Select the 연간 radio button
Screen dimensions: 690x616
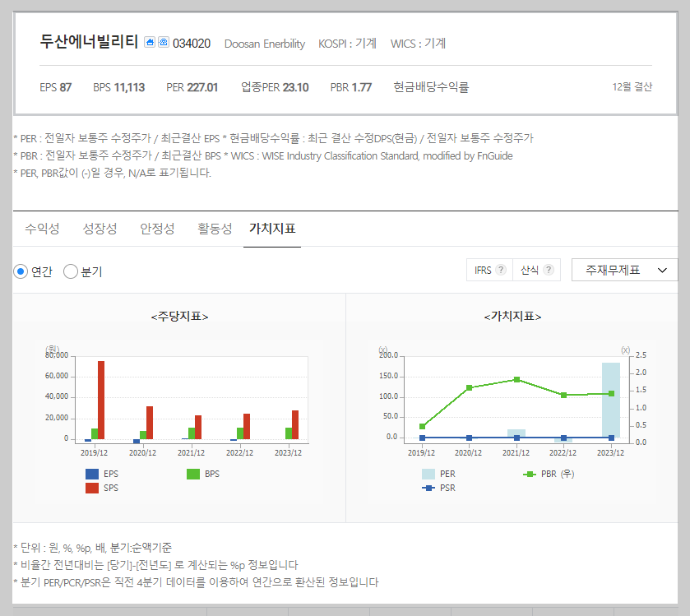21,271
